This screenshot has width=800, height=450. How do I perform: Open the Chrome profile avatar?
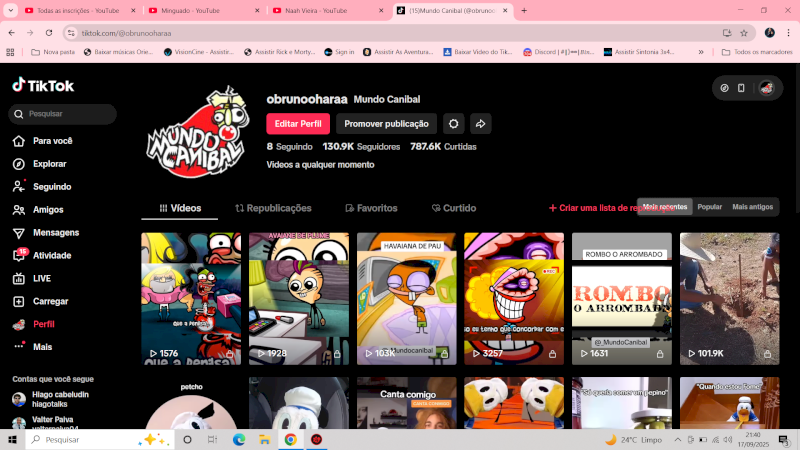point(769,33)
